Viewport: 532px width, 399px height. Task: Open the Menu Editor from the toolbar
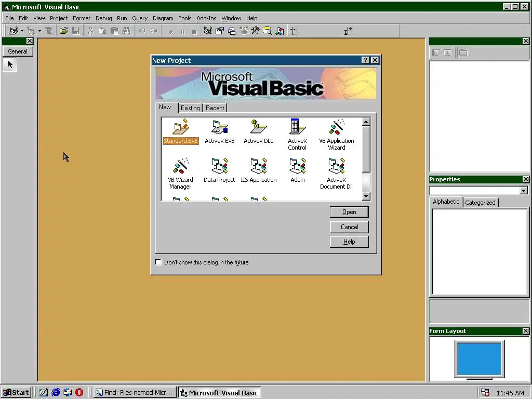(49, 31)
